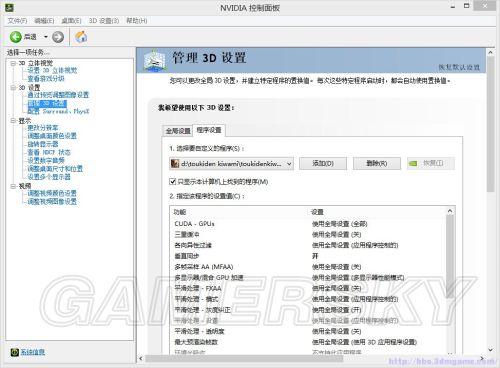This screenshot has height=368, width=500.
Task: Click the 添加(D) button
Action: coord(323,163)
